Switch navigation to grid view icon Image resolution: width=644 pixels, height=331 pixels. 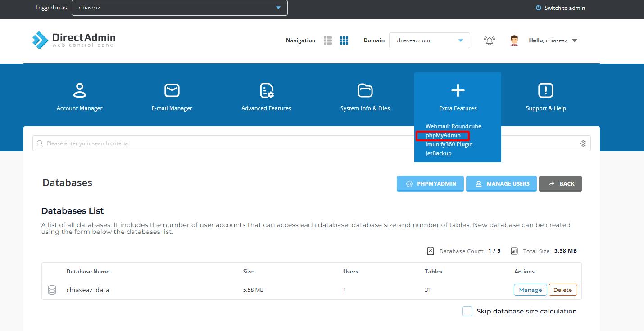pyautogui.click(x=344, y=40)
